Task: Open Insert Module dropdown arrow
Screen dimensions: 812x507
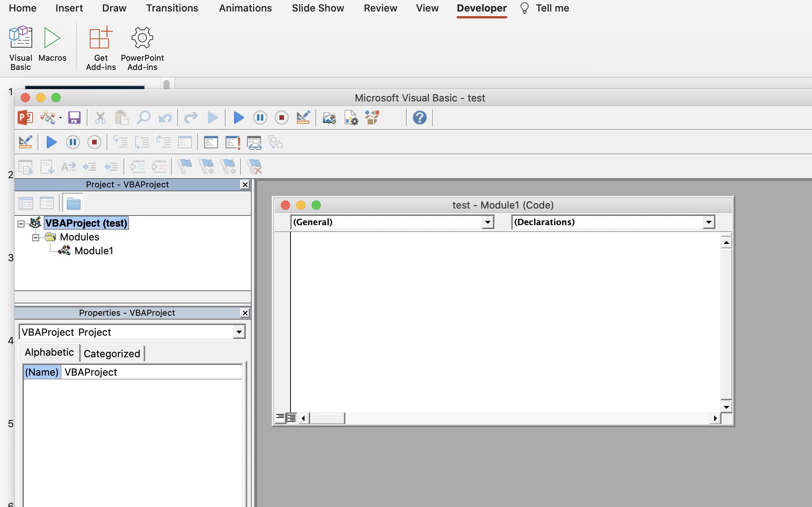Action: point(60,118)
